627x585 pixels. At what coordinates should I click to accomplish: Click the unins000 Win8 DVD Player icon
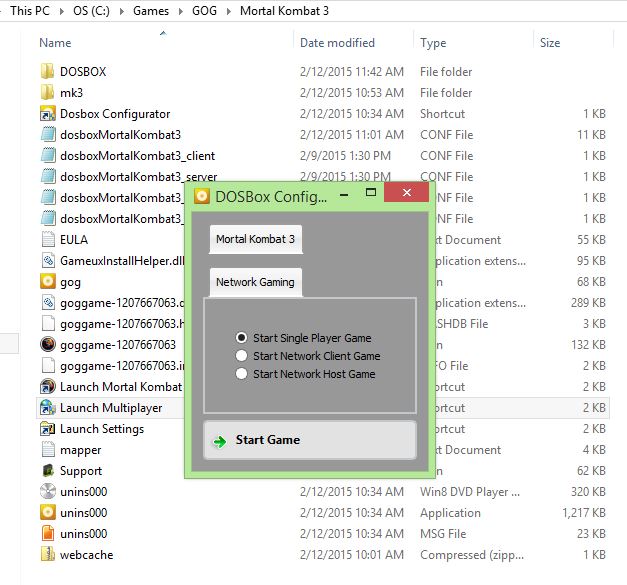48,491
